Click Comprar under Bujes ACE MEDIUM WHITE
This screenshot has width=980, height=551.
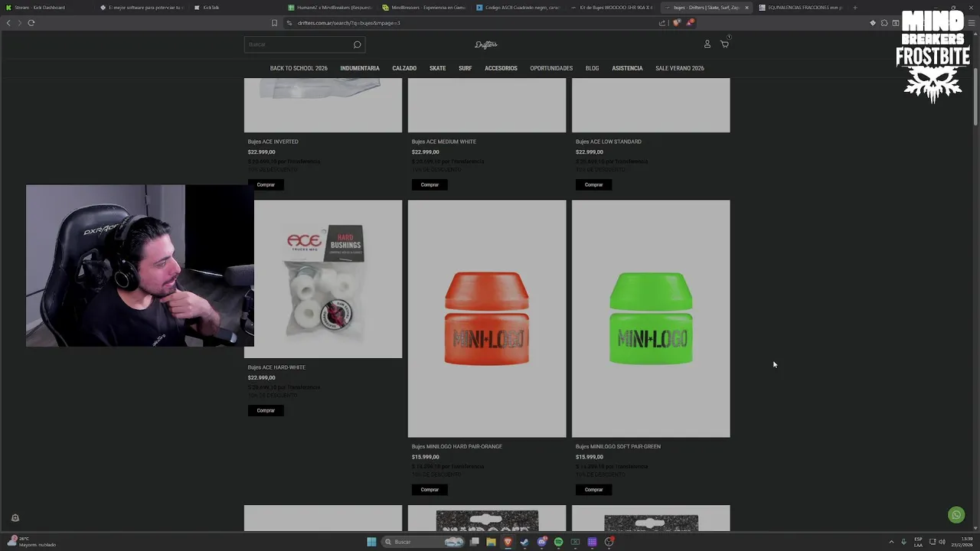[x=430, y=184]
